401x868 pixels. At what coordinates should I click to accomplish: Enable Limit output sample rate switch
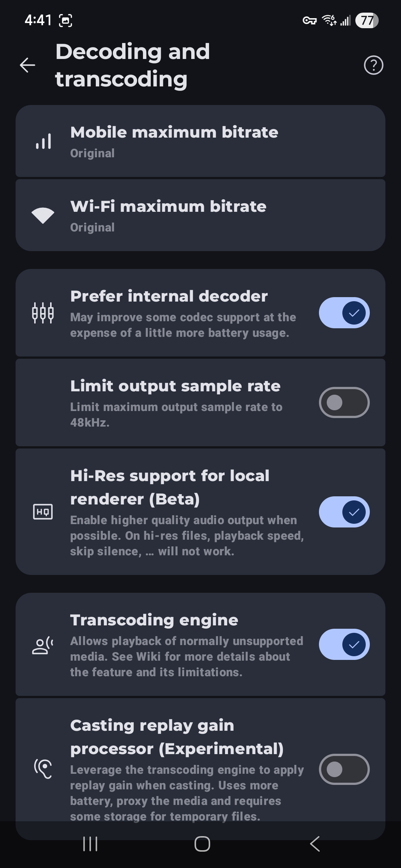[344, 402]
